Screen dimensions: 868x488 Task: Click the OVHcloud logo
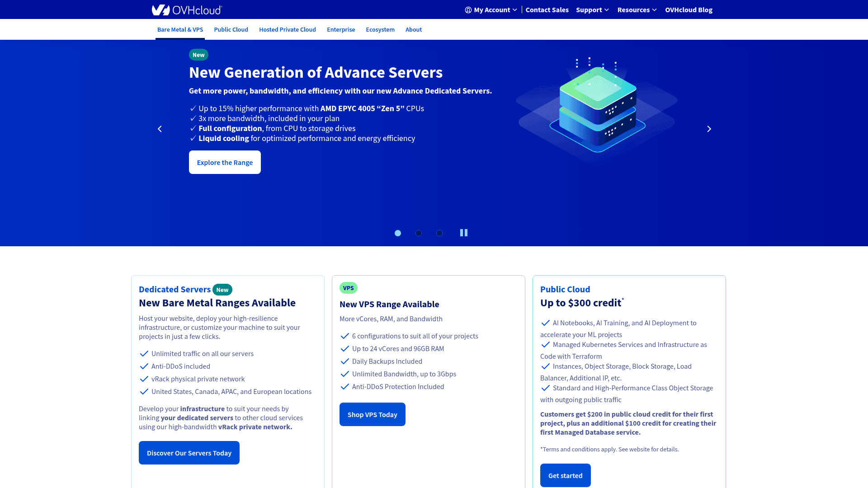click(x=186, y=9)
